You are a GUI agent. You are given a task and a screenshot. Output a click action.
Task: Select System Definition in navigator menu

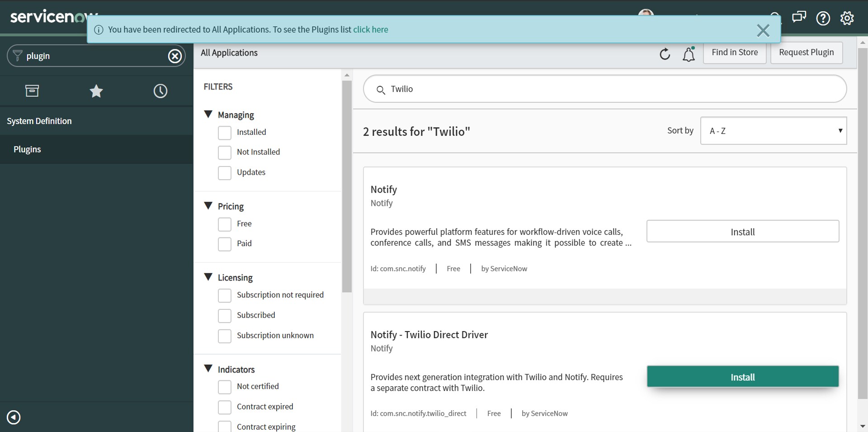pyautogui.click(x=39, y=121)
